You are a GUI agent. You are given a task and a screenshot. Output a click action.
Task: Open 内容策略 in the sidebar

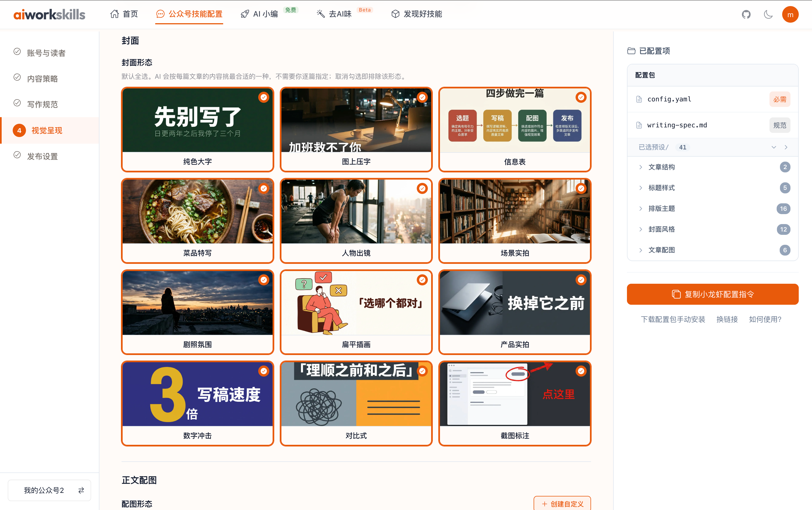43,78
